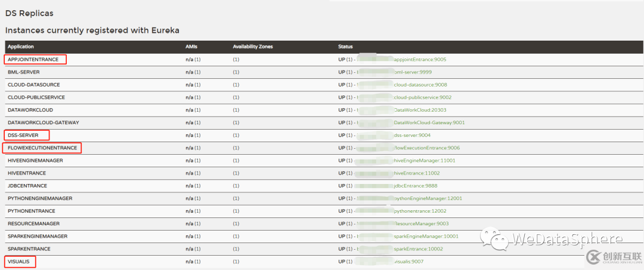Screen dimensions: 644x270
Task: Open the cloud-datasource:9008 instance link
Action: point(420,85)
